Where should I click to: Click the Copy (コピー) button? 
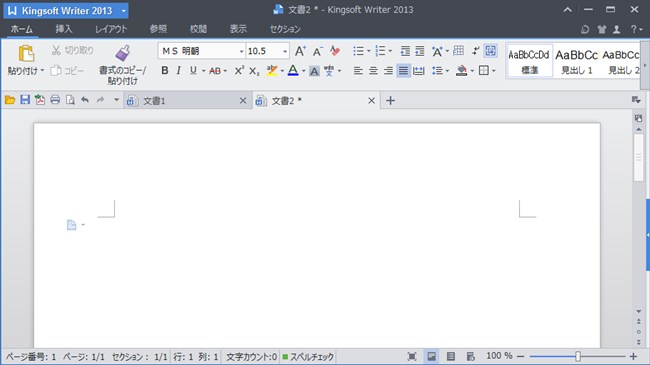pyautogui.click(x=67, y=71)
